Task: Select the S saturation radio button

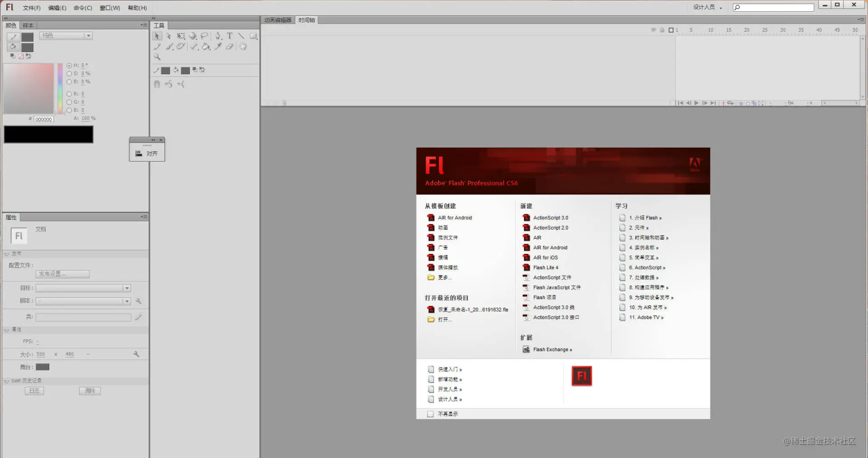Action: pos(70,74)
